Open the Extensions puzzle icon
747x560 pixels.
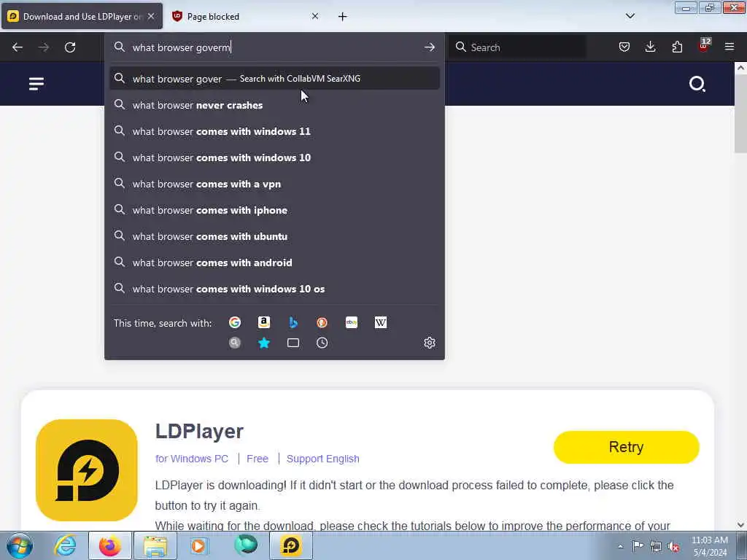click(677, 47)
